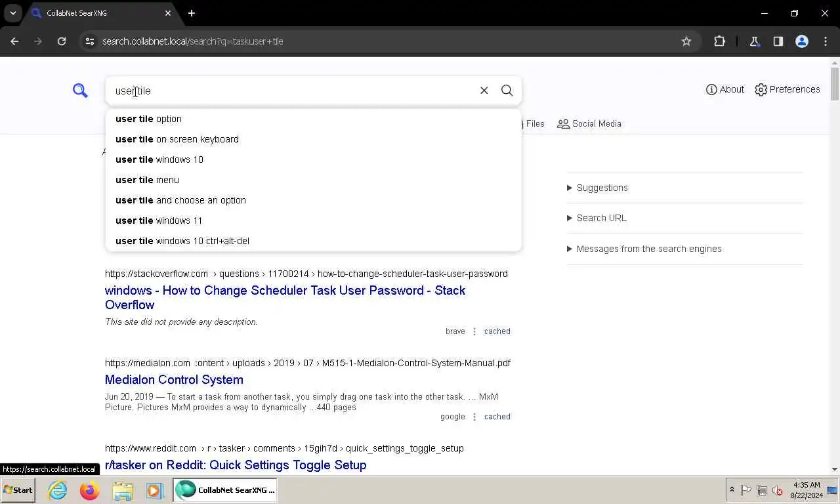Click the google engine label
Viewport: 840px width, 504px height.
pos(452,417)
